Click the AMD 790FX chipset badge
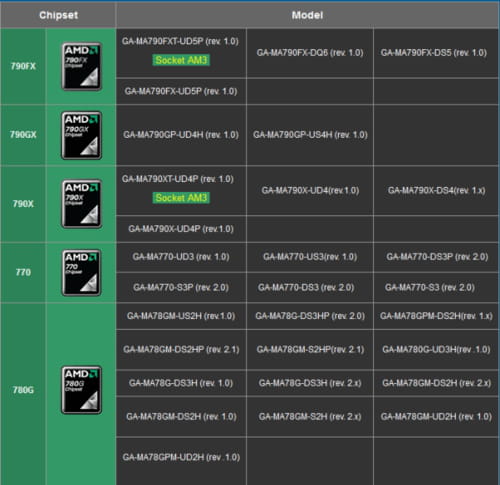 click(x=82, y=66)
